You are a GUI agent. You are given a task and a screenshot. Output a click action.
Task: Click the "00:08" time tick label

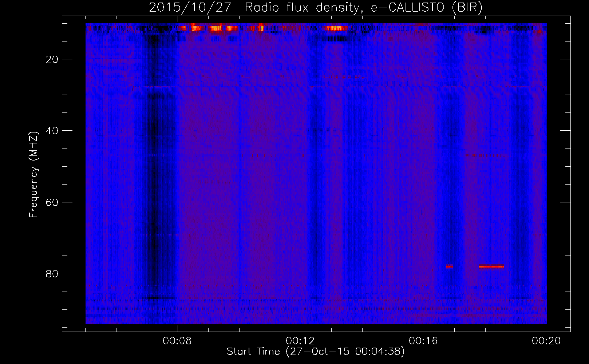[177, 341]
